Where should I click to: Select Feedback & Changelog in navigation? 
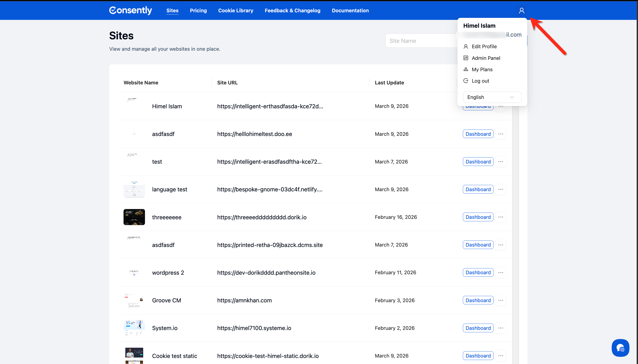(x=292, y=10)
